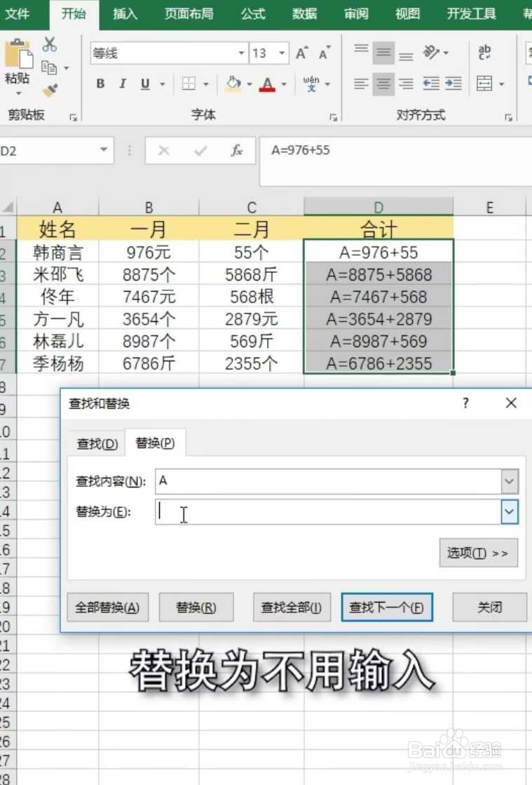This screenshot has height=785, width=532.
Task: Select the Format Painter brush
Action: pos(50,90)
